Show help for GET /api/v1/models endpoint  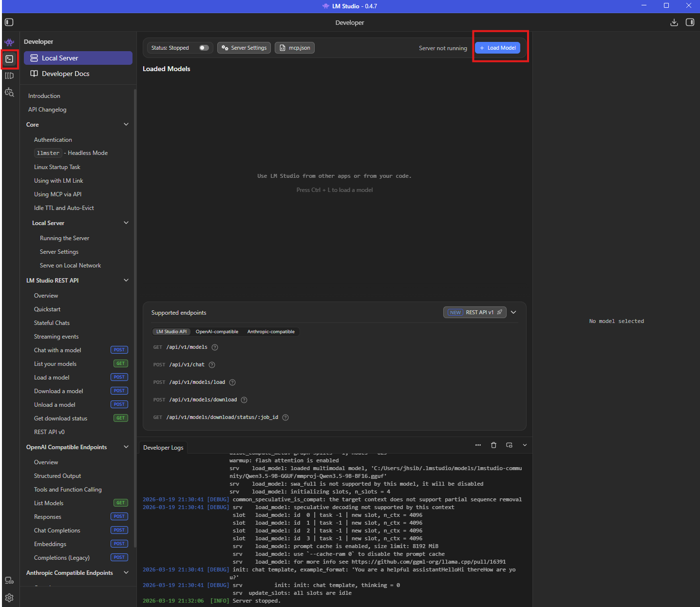[x=215, y=347]
